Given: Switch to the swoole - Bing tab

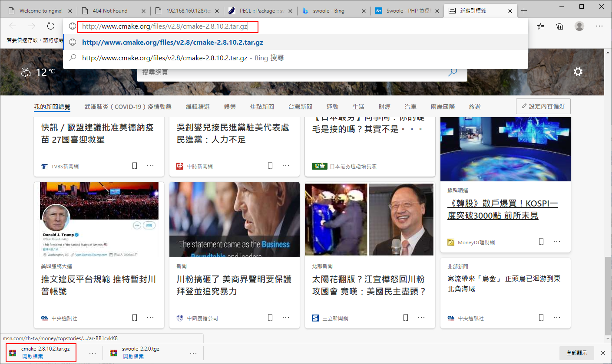Looking at the screenshot, I should coord(334,11).
